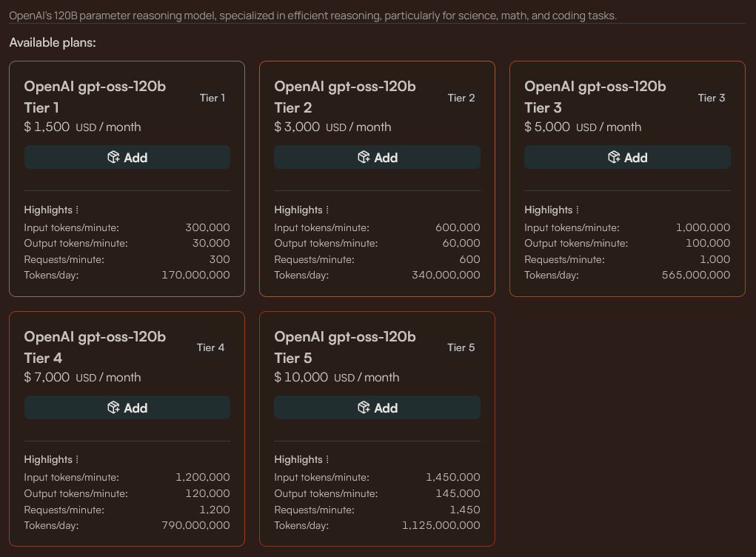Viewport: 756px width, 557px height.
Task: Click the 170,000,000 Tokens/day value
Action: pos(195,275)
